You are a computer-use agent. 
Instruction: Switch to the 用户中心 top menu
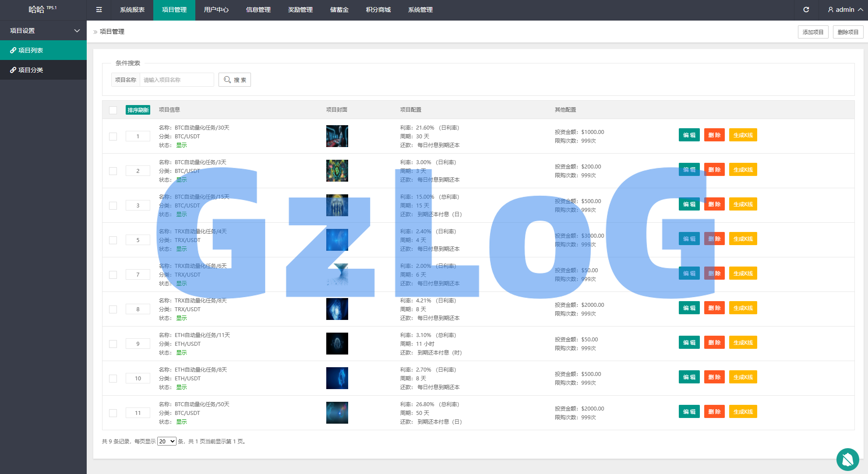216,10
